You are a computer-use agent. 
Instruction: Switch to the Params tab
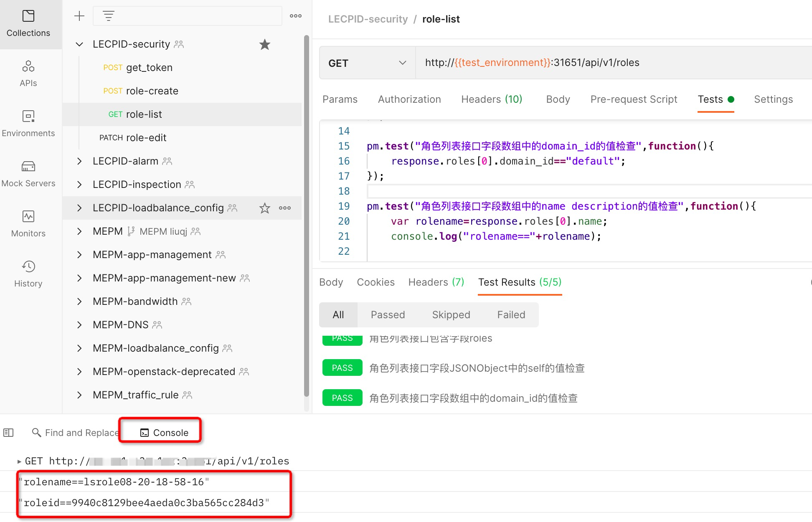coord(340,99)
